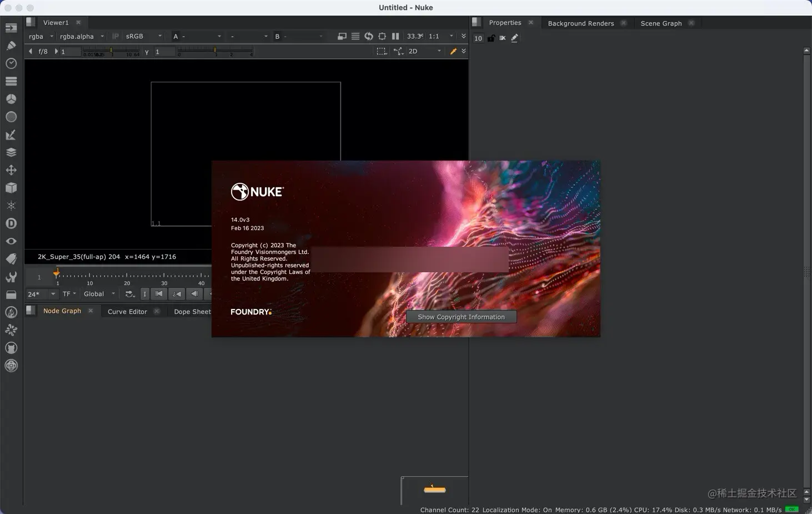Open the CaraVR nodes menu
The image size is (812, 514).
point(11,348)
